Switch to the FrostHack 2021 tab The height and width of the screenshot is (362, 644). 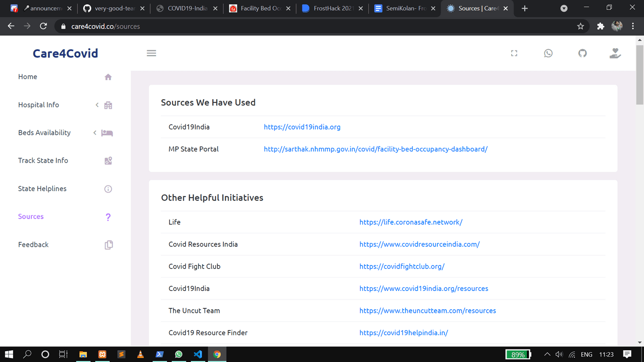(x=333, y=8)
